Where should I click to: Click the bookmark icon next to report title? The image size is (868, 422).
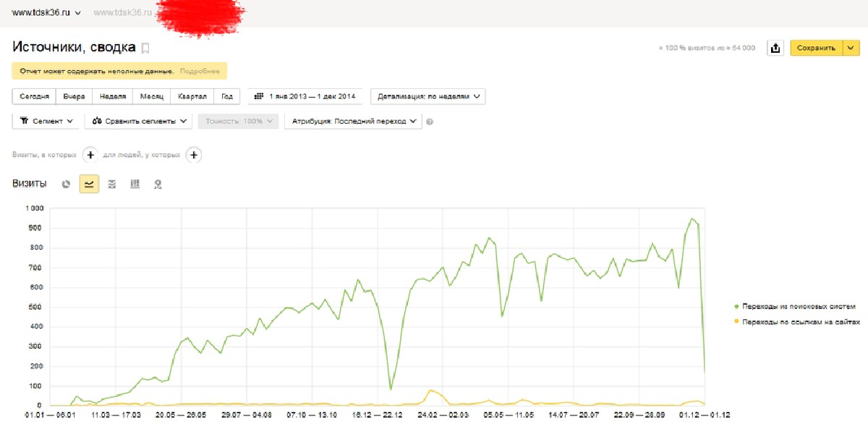[x=145, y=48]
